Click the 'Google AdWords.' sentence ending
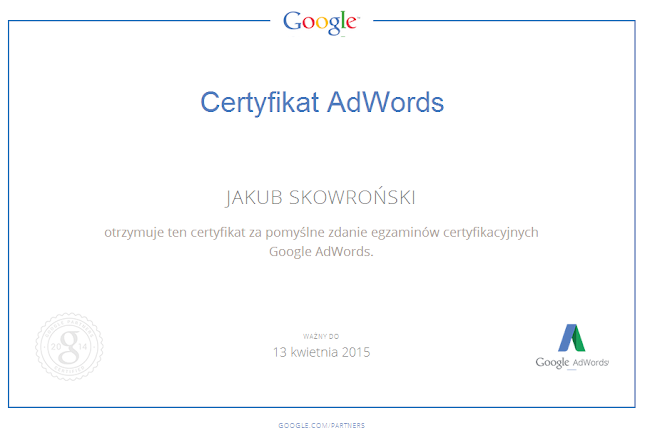The image size is (645, 438). (321, 251)
